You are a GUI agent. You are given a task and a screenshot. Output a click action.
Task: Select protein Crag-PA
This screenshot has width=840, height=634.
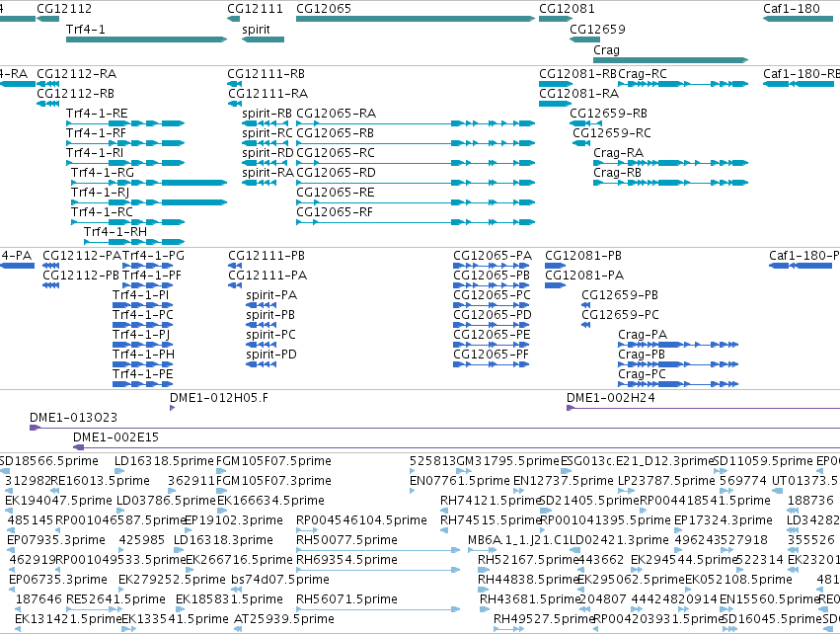click(x=678, y=345)
